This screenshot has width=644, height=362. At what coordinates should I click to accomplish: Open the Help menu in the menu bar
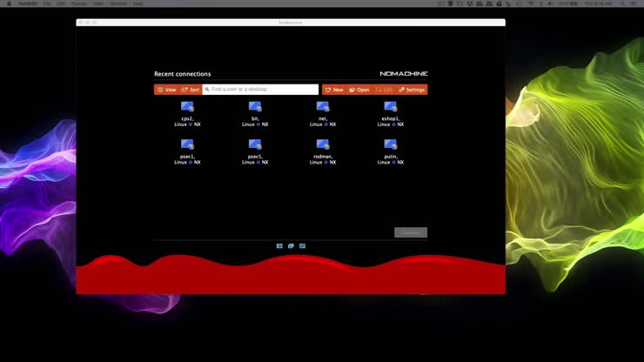[138, 3]
